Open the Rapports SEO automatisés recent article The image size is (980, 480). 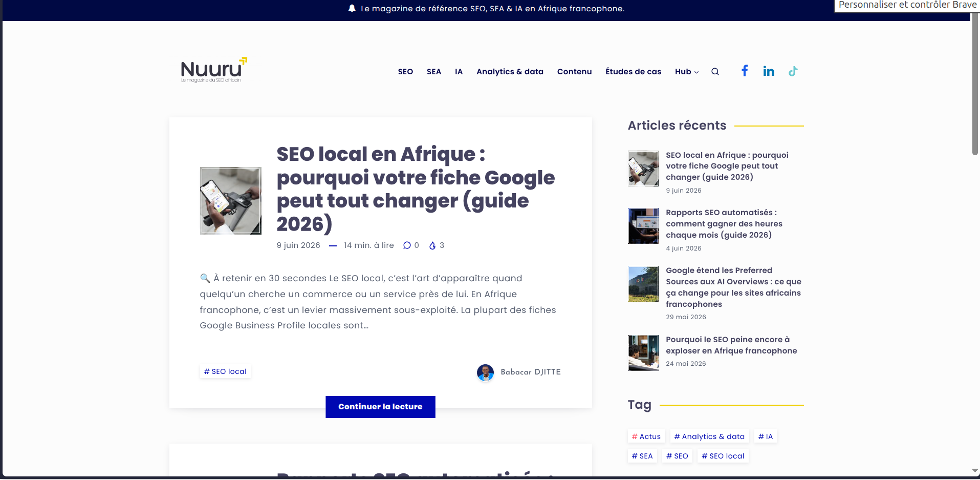724,224
